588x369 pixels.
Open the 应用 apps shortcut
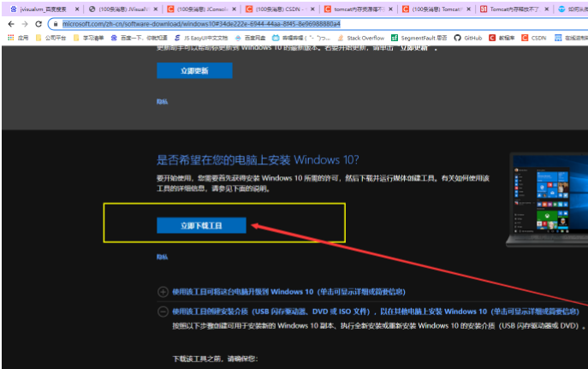click(x=18, y=38)
